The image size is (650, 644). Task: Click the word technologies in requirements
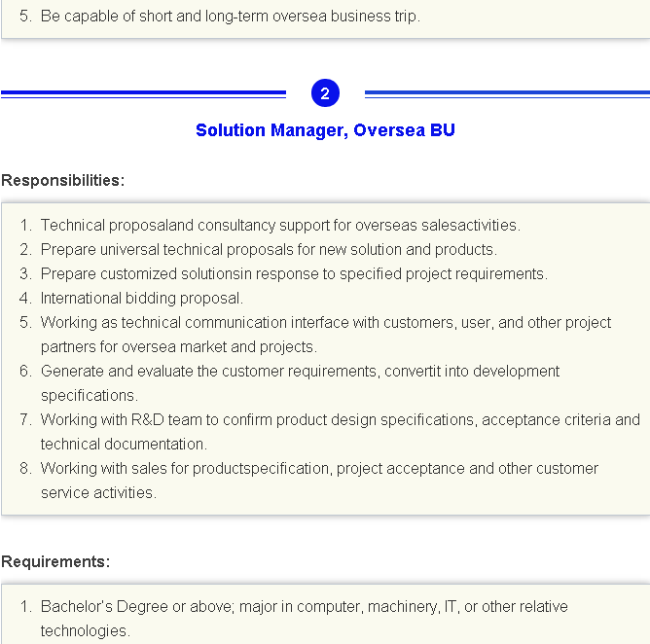click(86, 631)
